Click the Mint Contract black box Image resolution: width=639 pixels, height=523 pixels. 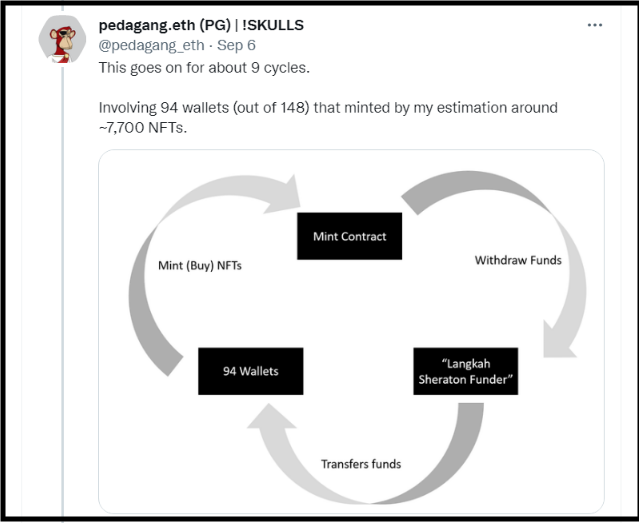[349, 236]
